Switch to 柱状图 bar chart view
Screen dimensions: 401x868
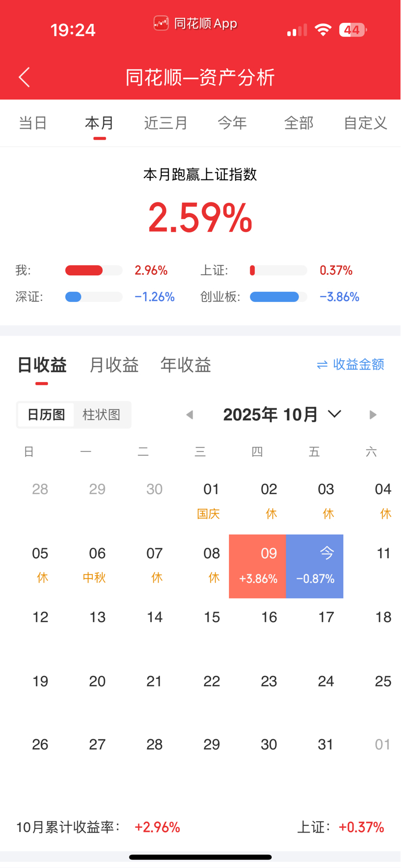101,415
